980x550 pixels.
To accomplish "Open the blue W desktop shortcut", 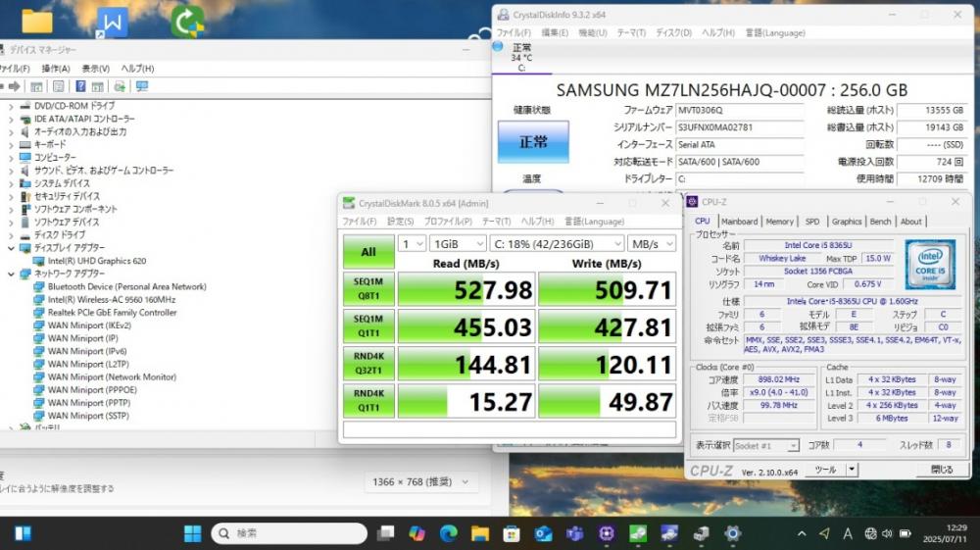I will [113, 23].
